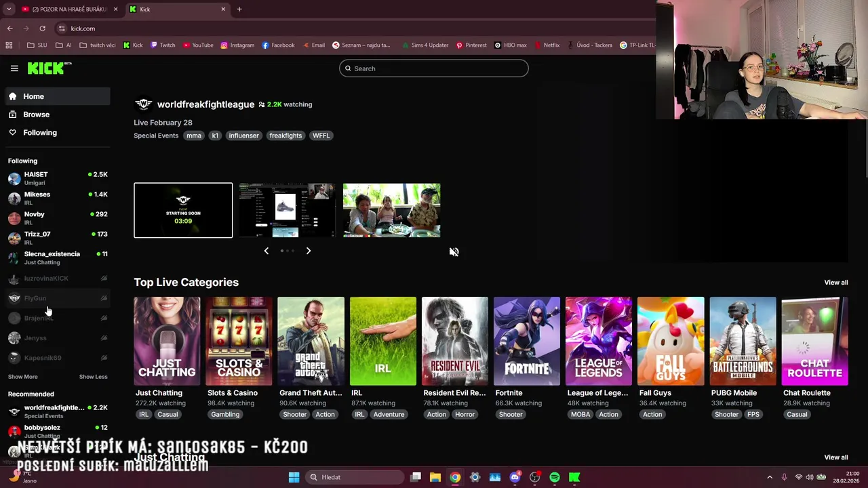
Task: Open the League of Legends category card
Action: [x=599, y=341]
